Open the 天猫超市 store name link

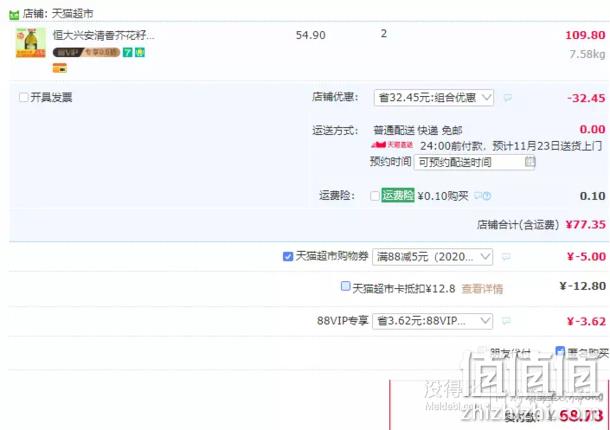72,14
